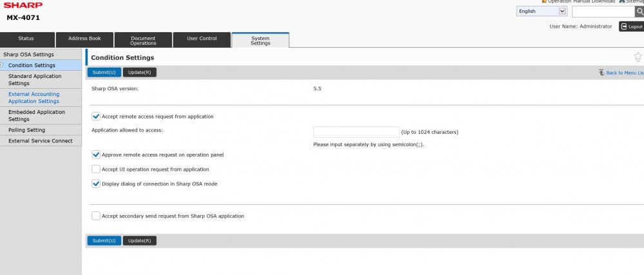This screenshot has width=644, height=275.
Task: Open External Accounting Application Settings link
Action: [33, 97]
